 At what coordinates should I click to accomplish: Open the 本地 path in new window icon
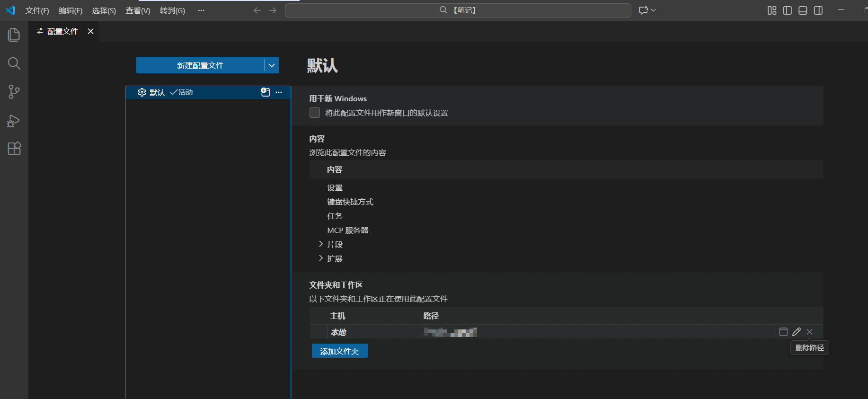click(783, 332)
